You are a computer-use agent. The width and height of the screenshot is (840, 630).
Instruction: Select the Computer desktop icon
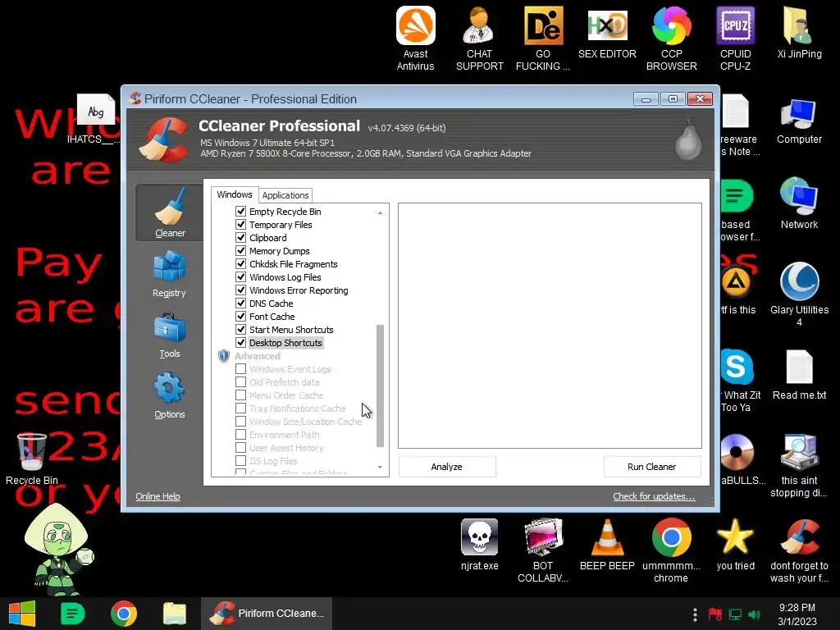click(x=799, y=121)
